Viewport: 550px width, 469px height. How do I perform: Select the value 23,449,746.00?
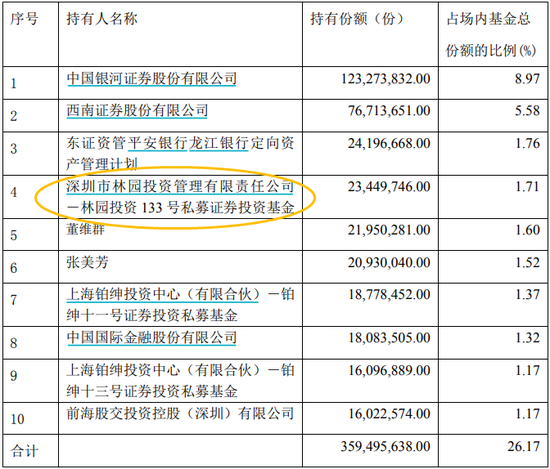tap(389, 187)
